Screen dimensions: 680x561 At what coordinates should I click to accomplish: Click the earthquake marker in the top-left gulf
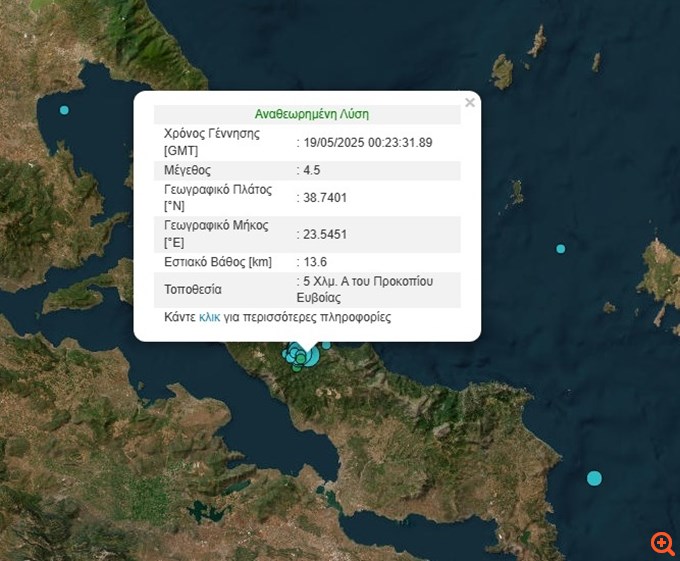coord(65,110)
